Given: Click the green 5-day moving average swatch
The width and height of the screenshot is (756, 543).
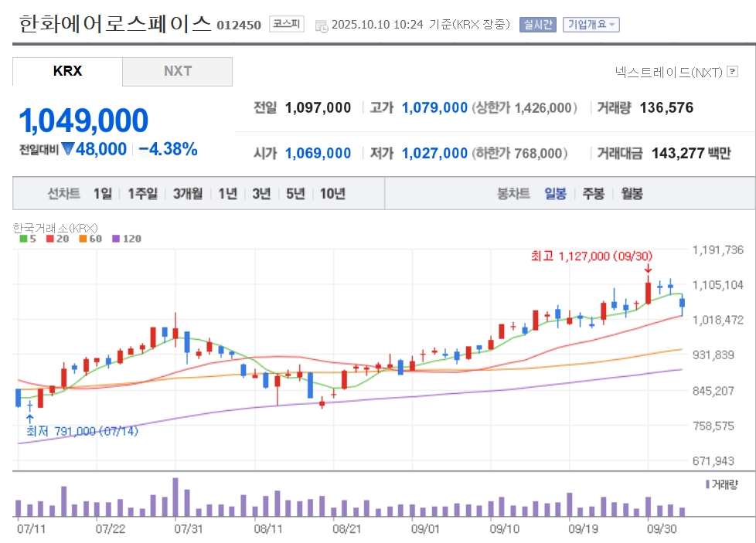Looking at the screenshot, I should tap(23, 239).
